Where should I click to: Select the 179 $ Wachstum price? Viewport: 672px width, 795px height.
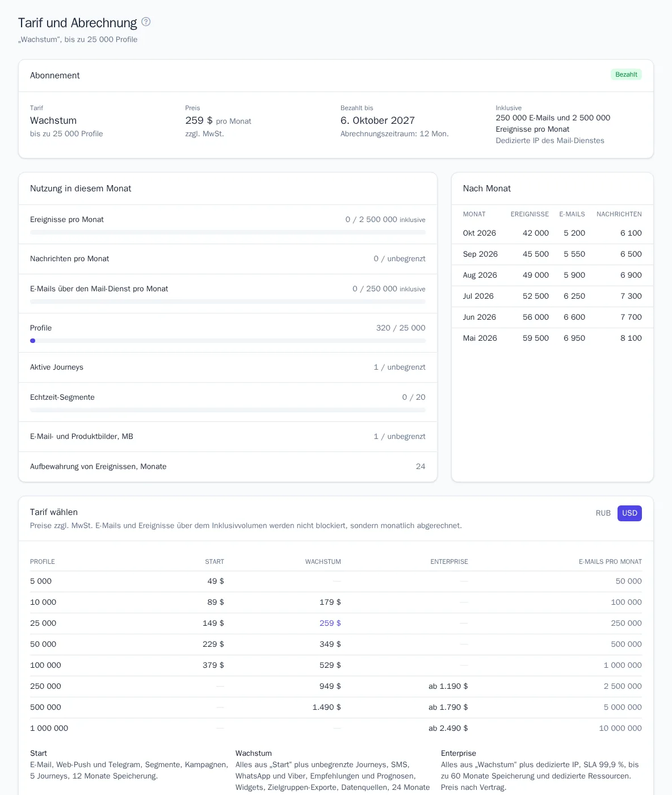tap(330, 602)
